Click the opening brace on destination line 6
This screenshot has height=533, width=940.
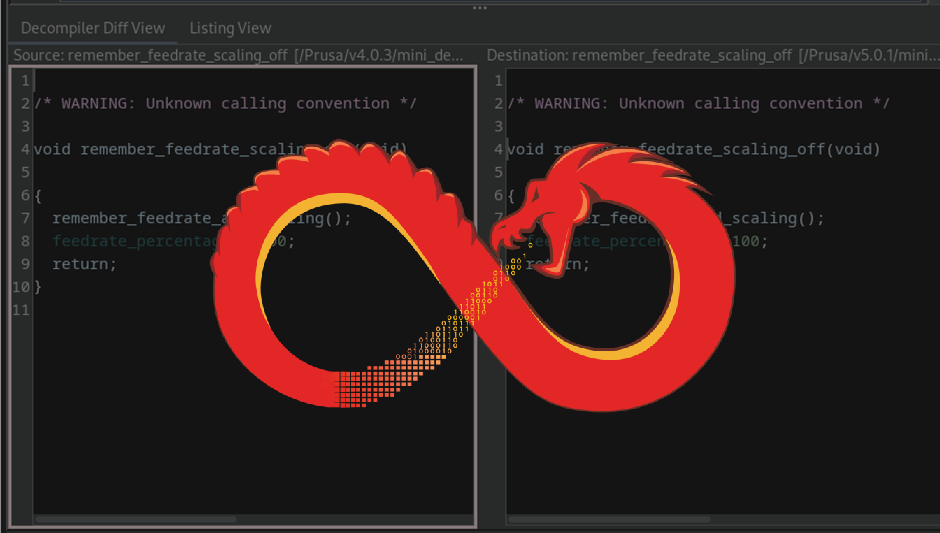511,195
